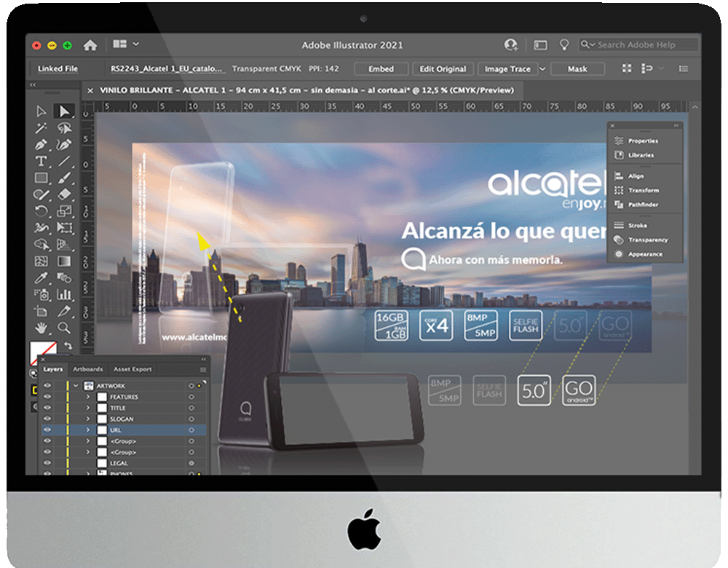Select the Eraser tool

64,194
